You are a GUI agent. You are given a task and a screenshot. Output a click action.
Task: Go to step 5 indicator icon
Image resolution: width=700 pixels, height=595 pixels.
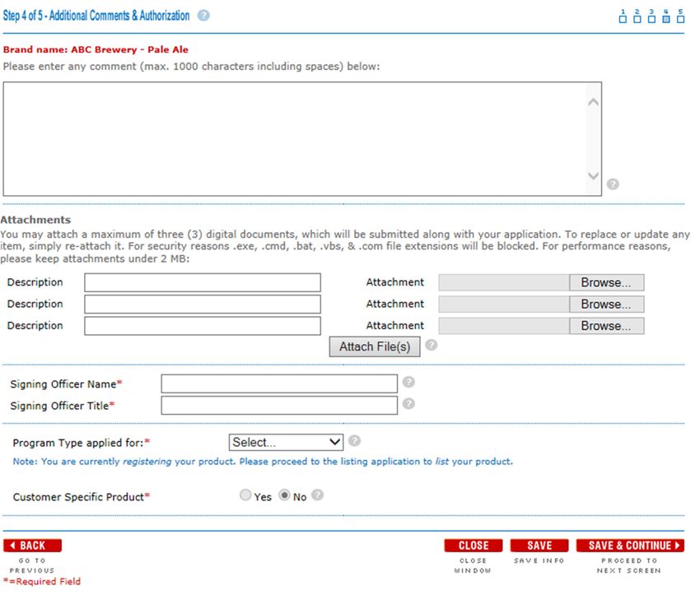680,16
